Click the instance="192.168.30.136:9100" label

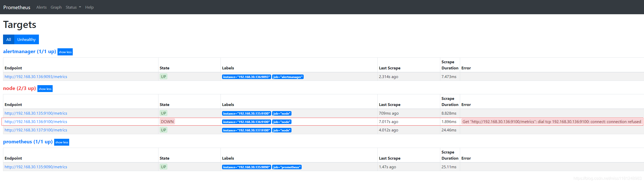(246, 122)
